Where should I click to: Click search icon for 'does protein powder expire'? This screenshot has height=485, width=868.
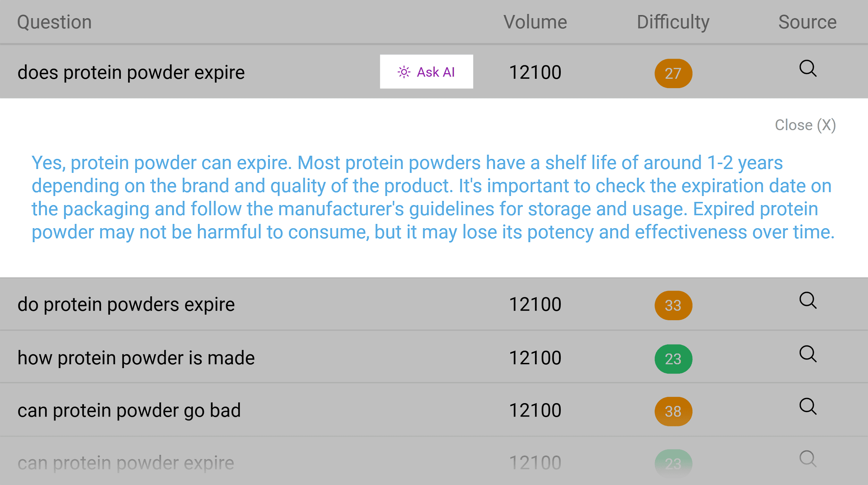(808, 68)
